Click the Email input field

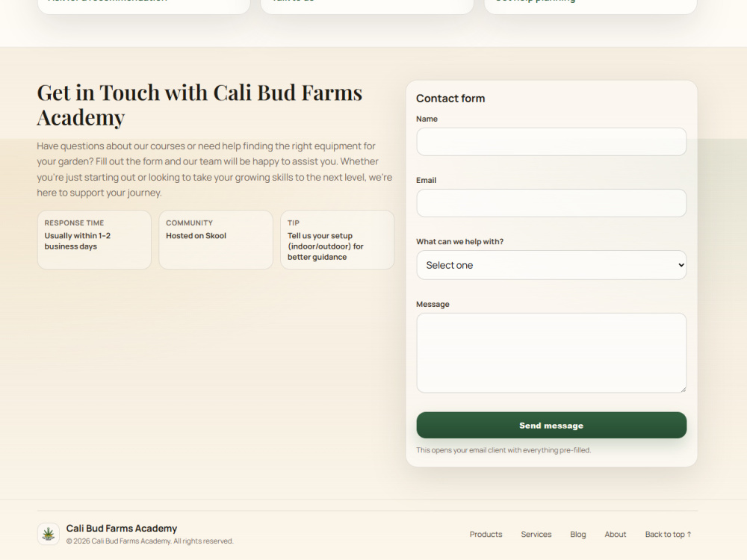(x=551, y=203)
